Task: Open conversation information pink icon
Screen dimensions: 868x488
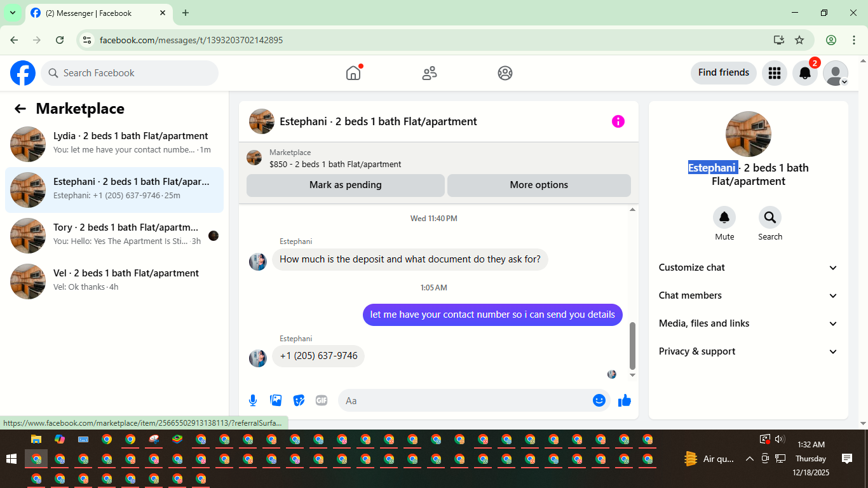Action: click(618, 121)
